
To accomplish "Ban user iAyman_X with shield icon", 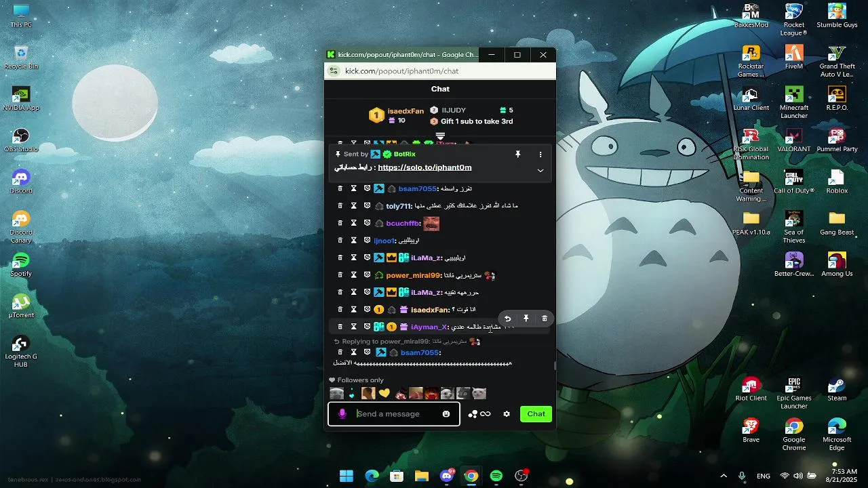I will pyautogui.click(x=367, y=327).
